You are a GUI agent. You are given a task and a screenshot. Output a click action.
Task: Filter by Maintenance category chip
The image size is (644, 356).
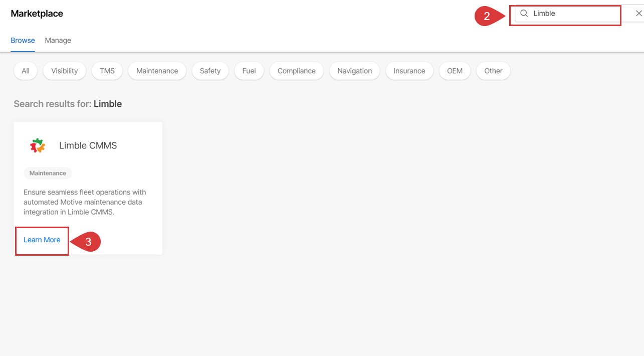pyautogui.click(x=157, y=71)
